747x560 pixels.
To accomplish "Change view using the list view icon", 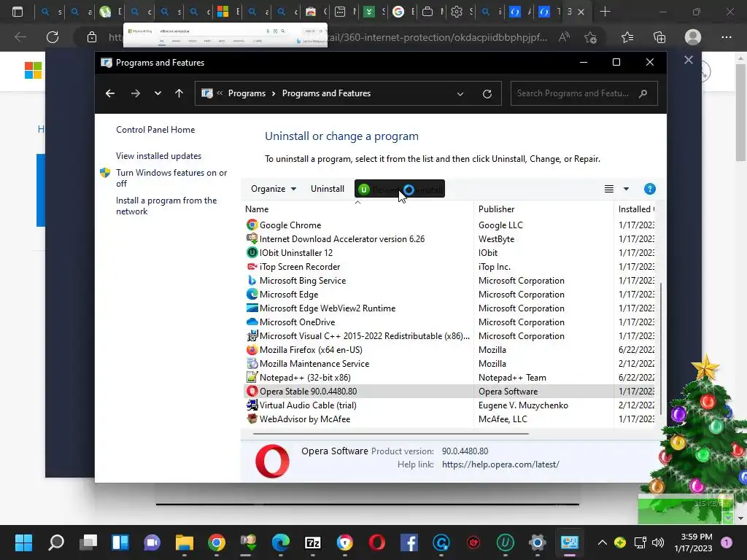I will pyautogui.click(x=609, y=189).
